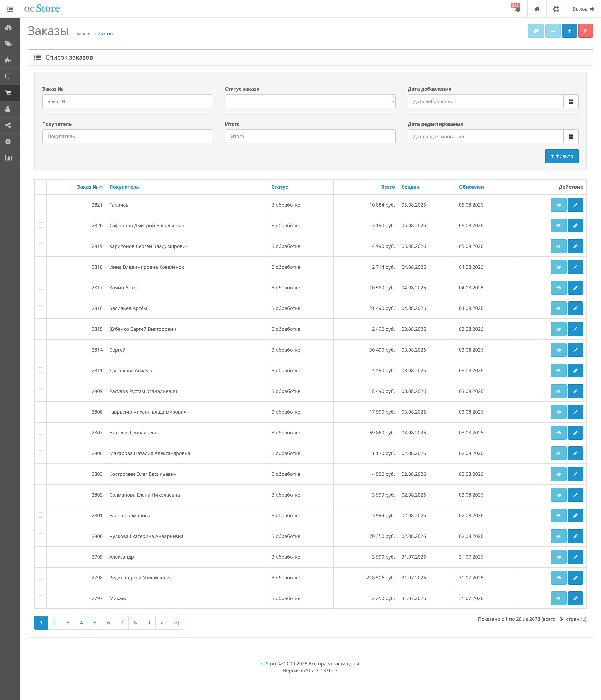
Task: Apply filters with the Фильтр button
Action: click(562, 156)
